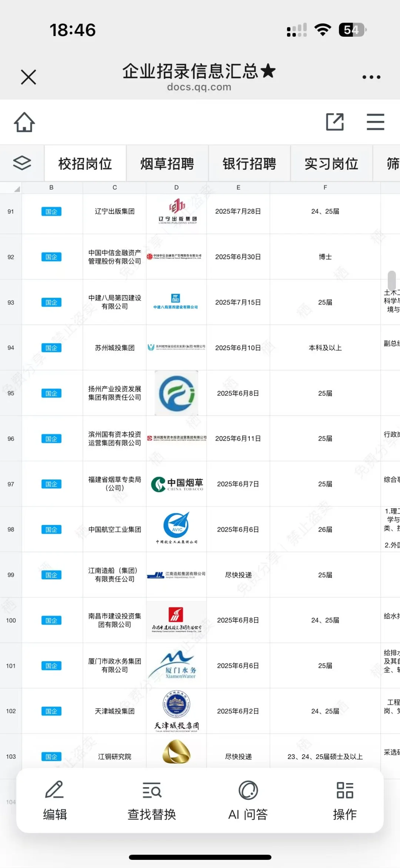Screen dimensions: 400x868
Task: Select the cell 扬州产业投资发展集团有限责任公司
Action: (115, 393)
